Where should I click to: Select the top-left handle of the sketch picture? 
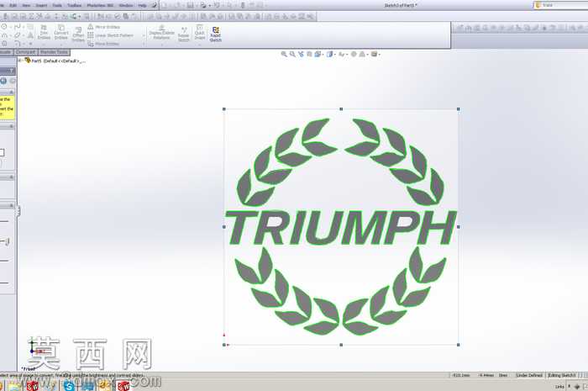click(224, 109)
